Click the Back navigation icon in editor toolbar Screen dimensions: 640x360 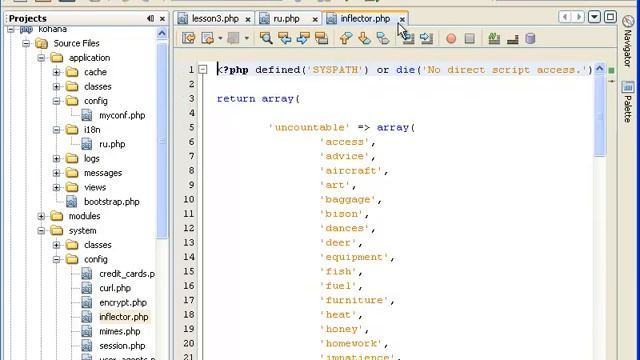[x=208, y=38]
